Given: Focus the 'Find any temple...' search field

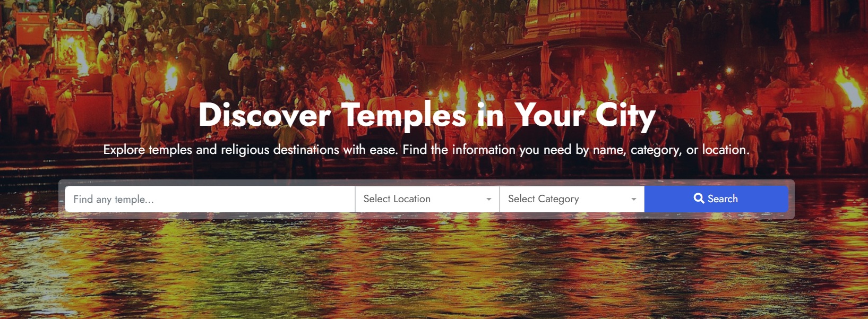Looking at the screenshot, I should pos(210,199).
